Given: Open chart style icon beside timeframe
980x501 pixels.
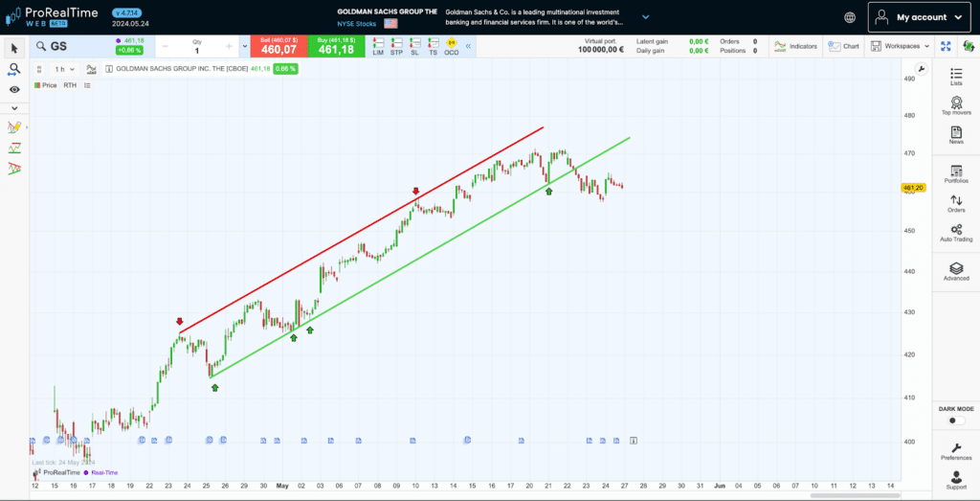Looking at the screenshot, I should click(91, 69).
